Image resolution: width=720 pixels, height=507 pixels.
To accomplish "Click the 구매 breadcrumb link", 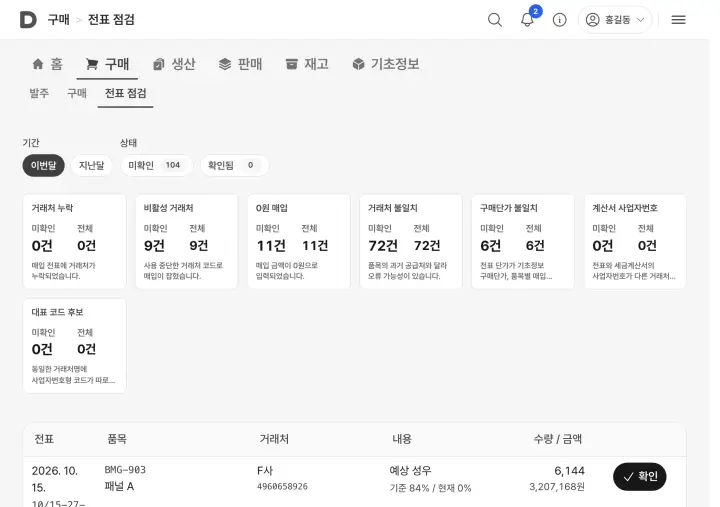I will 58,20.
